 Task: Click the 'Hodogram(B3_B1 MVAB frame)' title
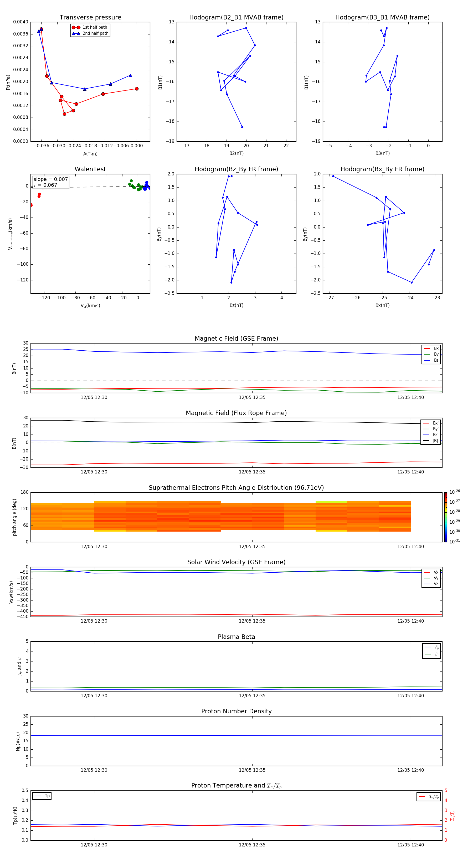[x=382, y=17]
